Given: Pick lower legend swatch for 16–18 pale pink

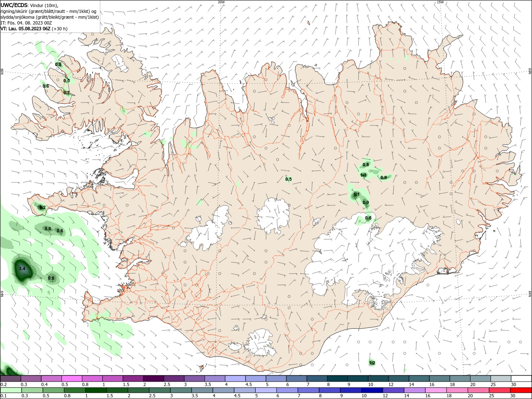Looking at the screenshot, I should point(436,390).
